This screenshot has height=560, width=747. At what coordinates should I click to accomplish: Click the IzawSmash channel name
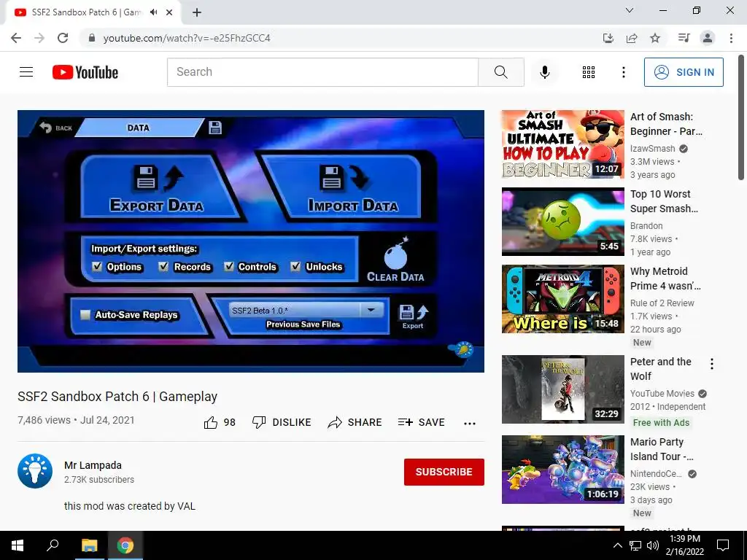click(652, 149)
